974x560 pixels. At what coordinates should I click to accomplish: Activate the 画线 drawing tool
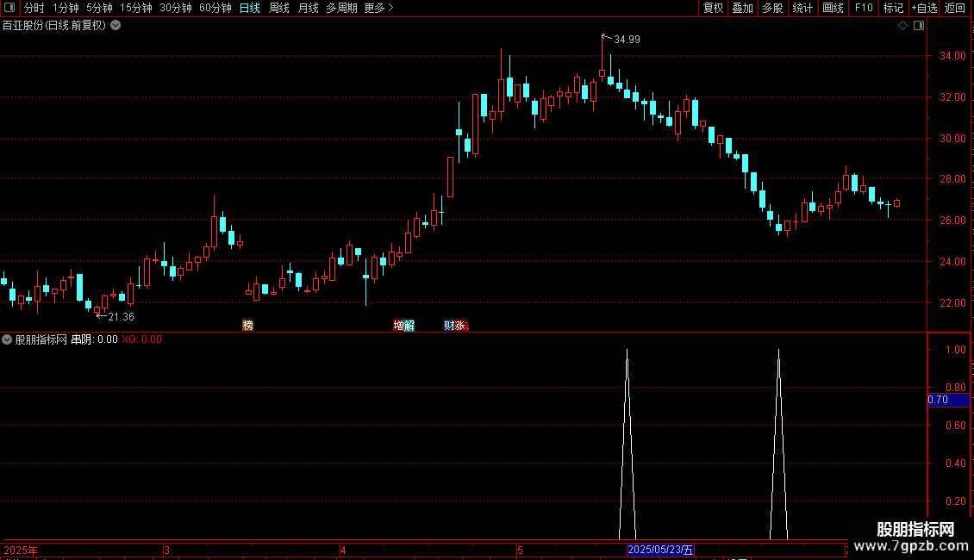click(833, 8)
